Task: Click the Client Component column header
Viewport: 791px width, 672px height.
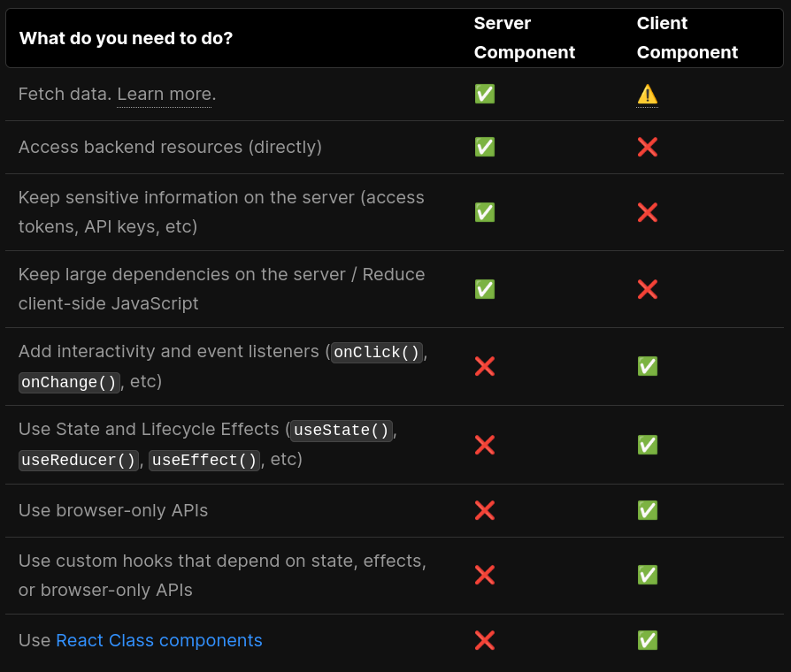Action: (687, 38)
